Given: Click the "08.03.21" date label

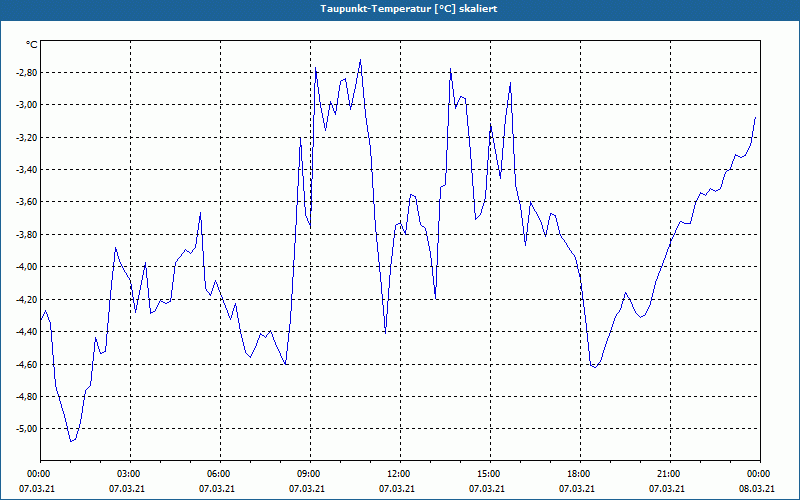Looking at the screenshot, I should pyautogui.click(x=757, y=488).
